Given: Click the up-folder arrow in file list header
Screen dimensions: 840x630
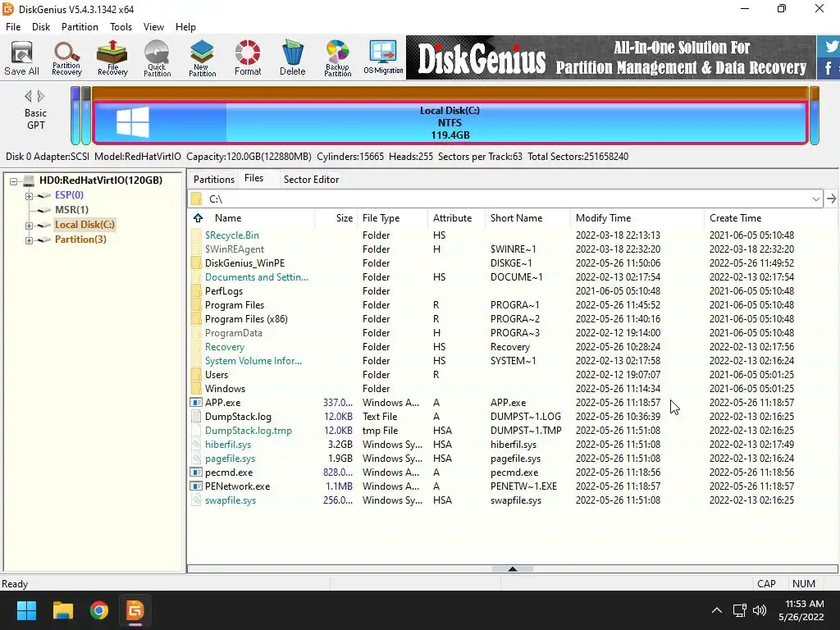Looking at the screenshot, I should (x=199, y=218).
